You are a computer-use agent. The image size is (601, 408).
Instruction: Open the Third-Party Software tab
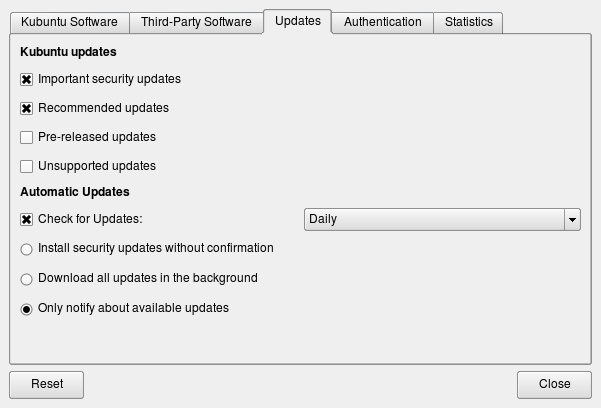pos(196,22)
